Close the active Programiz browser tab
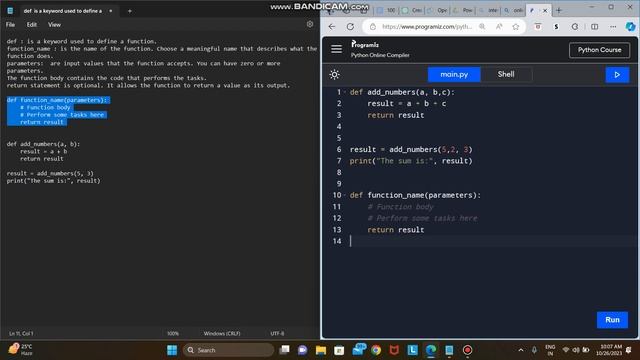 pos(544,11)
